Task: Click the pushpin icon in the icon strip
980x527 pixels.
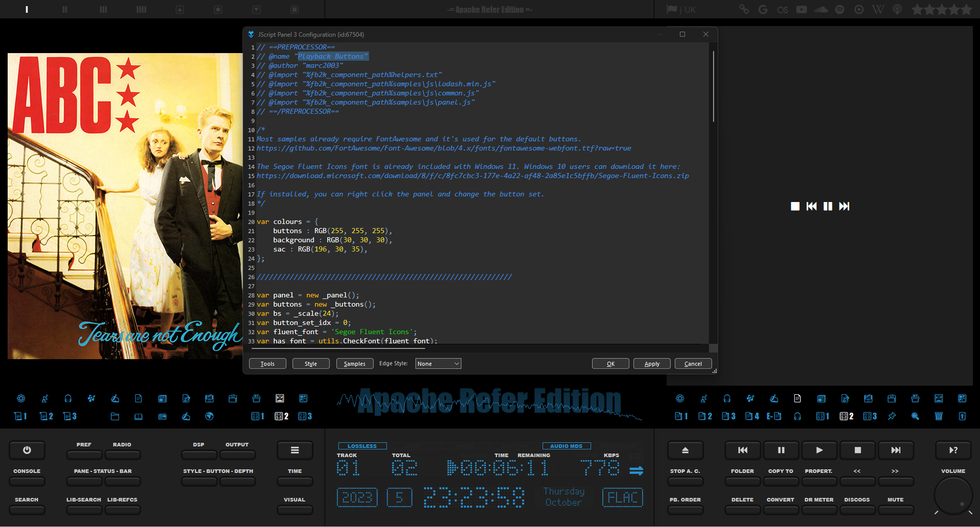Action: click(x=892, y=416)
